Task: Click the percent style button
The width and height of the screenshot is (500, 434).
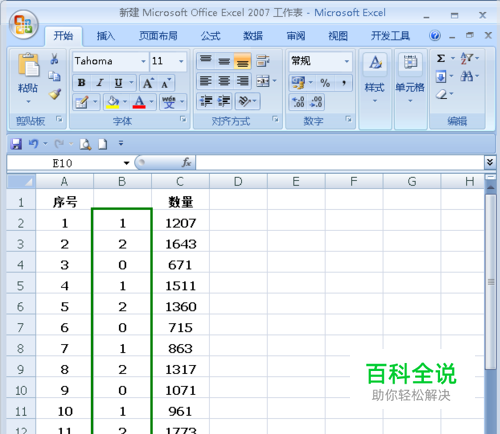Action: (x=325, y=83)
